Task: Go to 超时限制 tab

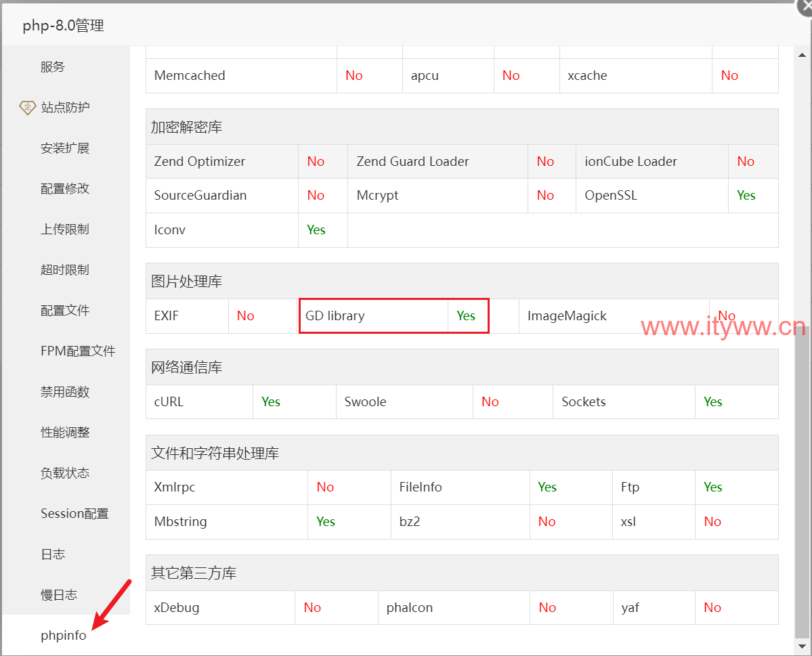Action: point(65,269)
